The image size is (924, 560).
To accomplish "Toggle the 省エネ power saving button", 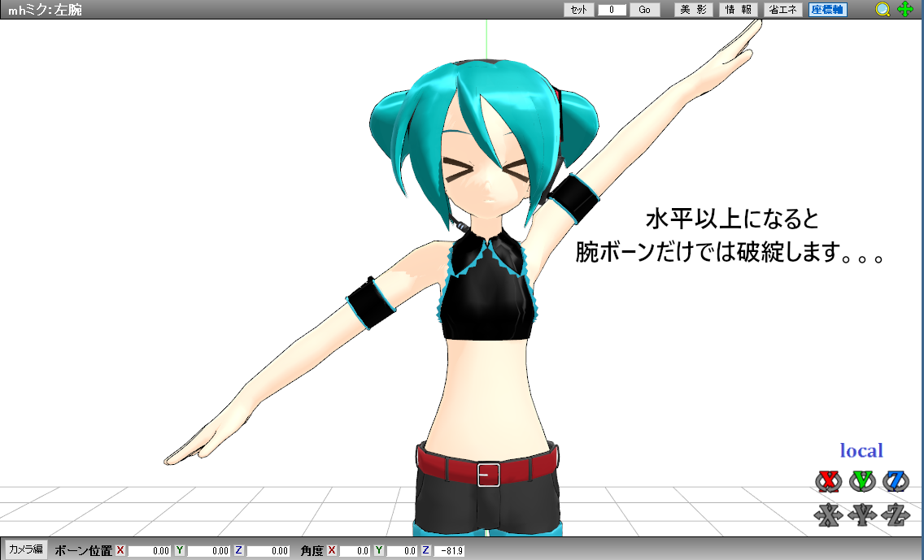I will pyautogui.click(x=783, y=10).
